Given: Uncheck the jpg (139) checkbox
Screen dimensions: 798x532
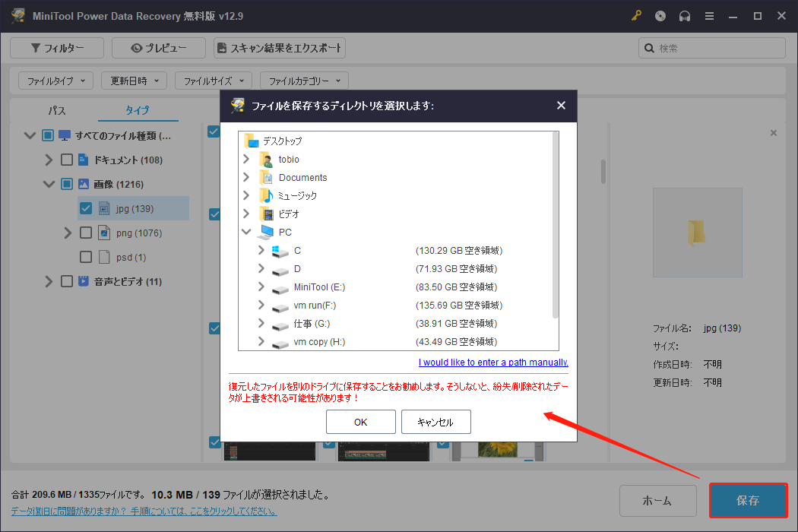Looking at the screenshot, I should [x=86, y=208].
